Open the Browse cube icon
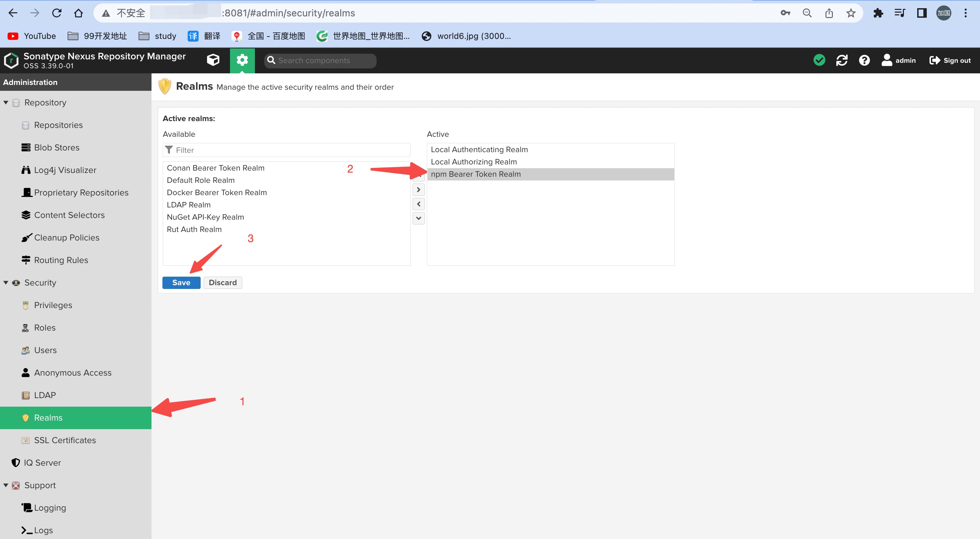980x539 pixels. pos(213,60)
